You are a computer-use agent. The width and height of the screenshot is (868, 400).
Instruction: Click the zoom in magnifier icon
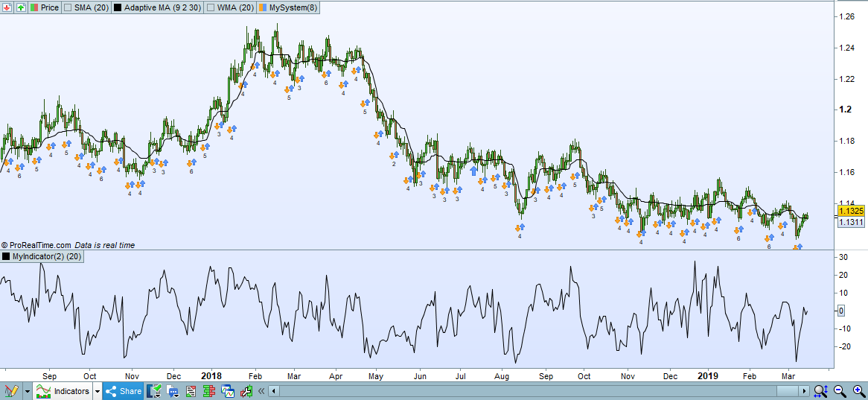point(858,391)
